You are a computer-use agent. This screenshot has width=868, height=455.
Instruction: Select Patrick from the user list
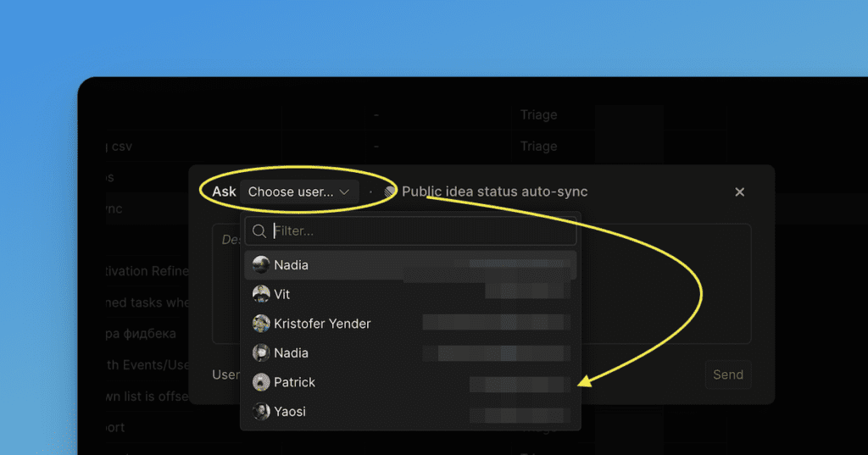(x=294, y=382)
